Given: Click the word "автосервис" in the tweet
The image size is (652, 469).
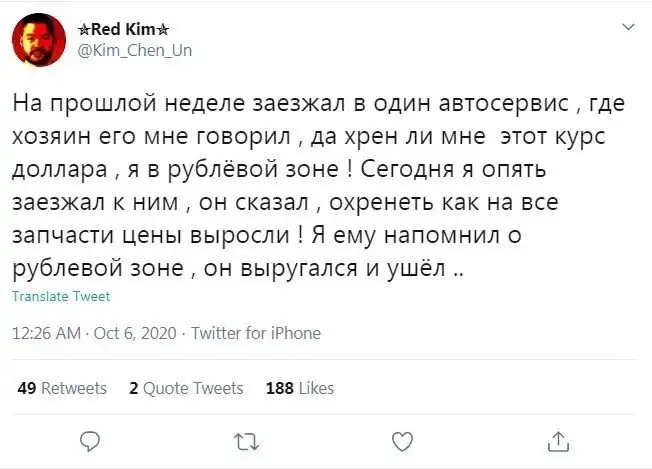Looking at the screenshot, I should (516, 102).
